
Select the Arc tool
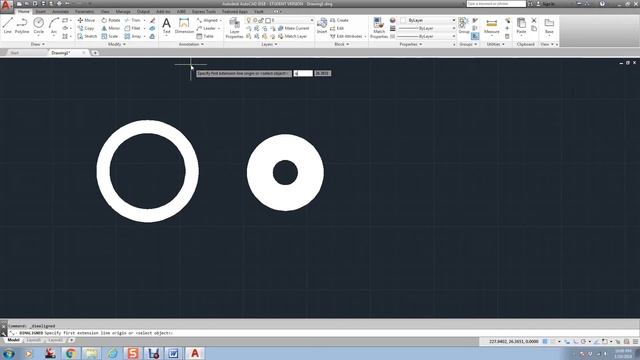(x=53, y=25)
